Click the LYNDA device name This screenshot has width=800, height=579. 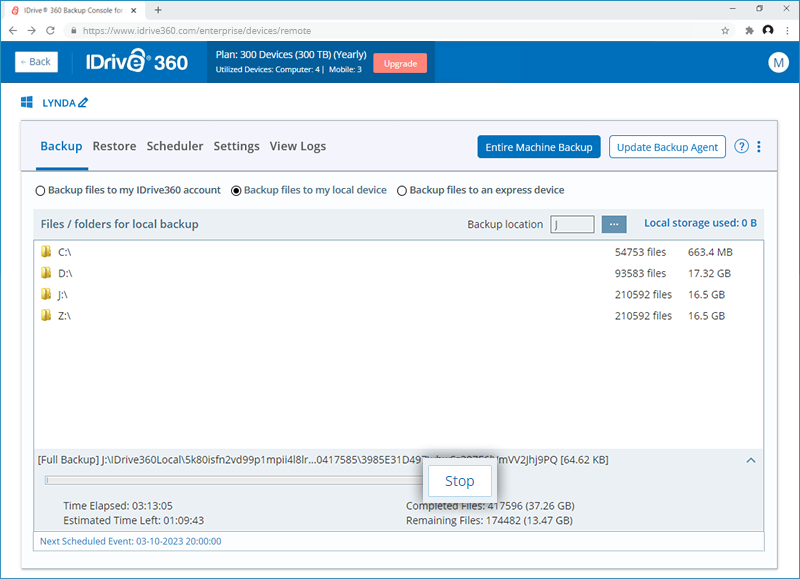(59, 103)
